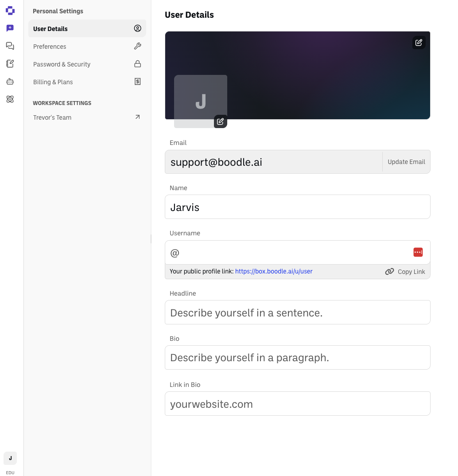Click the J user avatar at bottom left
Screen dimensions: 458x476
[10, 458]
